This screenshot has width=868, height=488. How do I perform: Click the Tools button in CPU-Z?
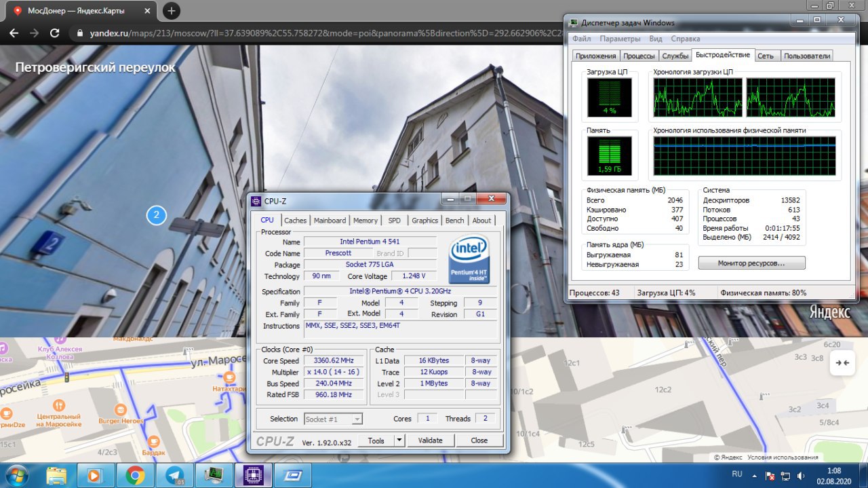376,440
